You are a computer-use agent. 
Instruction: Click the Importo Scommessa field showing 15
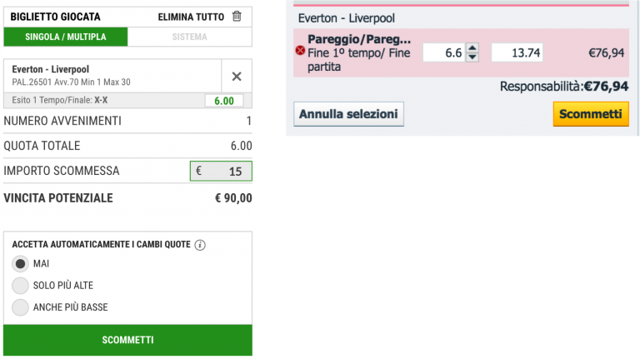tap(221, 171)
